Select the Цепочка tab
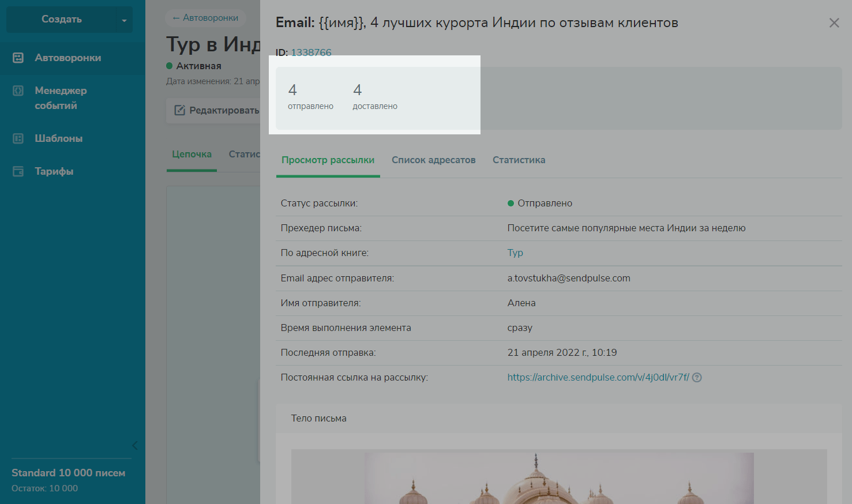 click(x=192, y=155)
